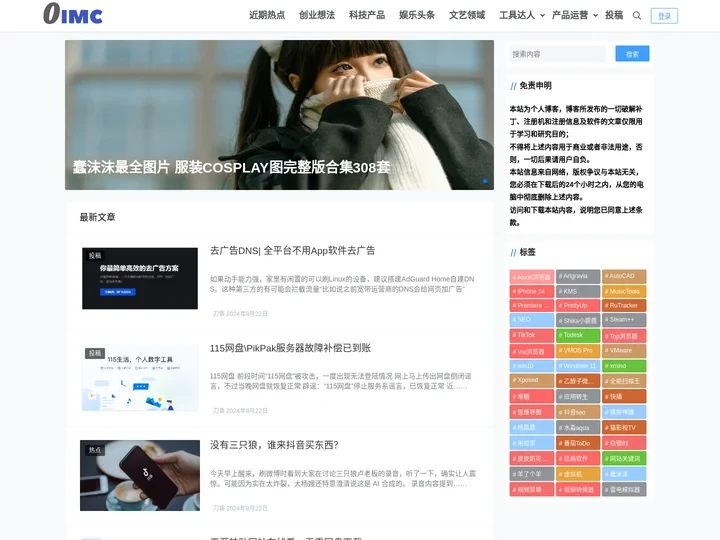This screenshot has width=720, height=540.
Task: Open the 近期热点 menu item
Action: click(267, 15)
